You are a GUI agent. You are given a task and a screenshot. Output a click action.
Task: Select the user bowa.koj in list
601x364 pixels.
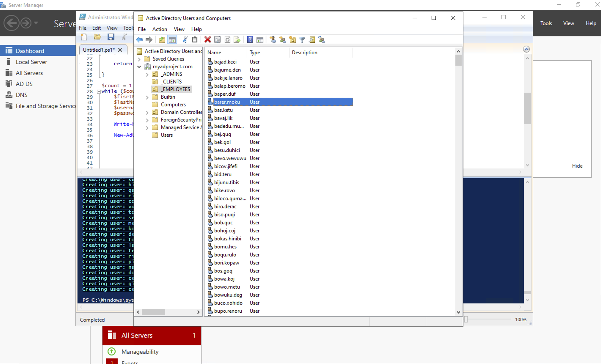(x=224, y=279)
